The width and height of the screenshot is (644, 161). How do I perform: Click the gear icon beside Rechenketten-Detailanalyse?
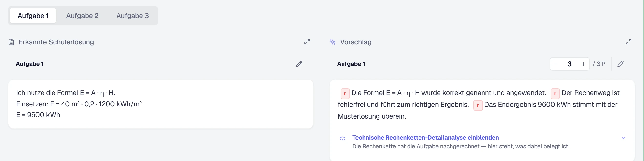(x=343, y=139)
